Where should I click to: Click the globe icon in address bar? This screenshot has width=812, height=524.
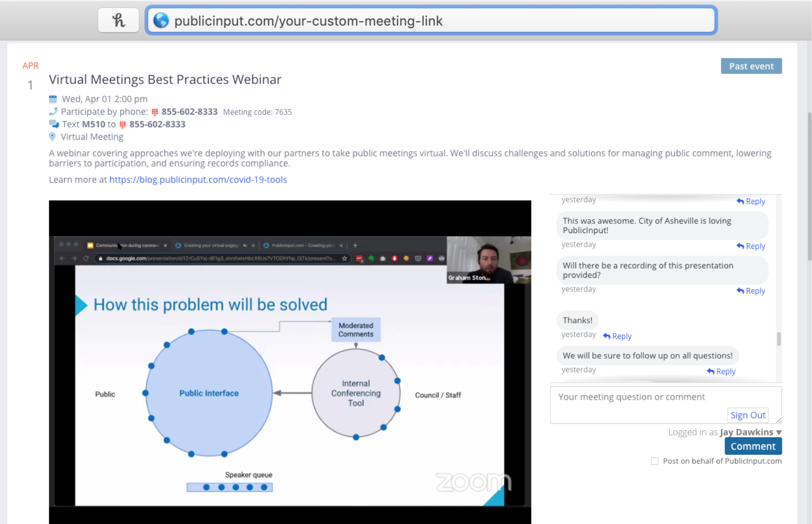click(x=161, y=20)
